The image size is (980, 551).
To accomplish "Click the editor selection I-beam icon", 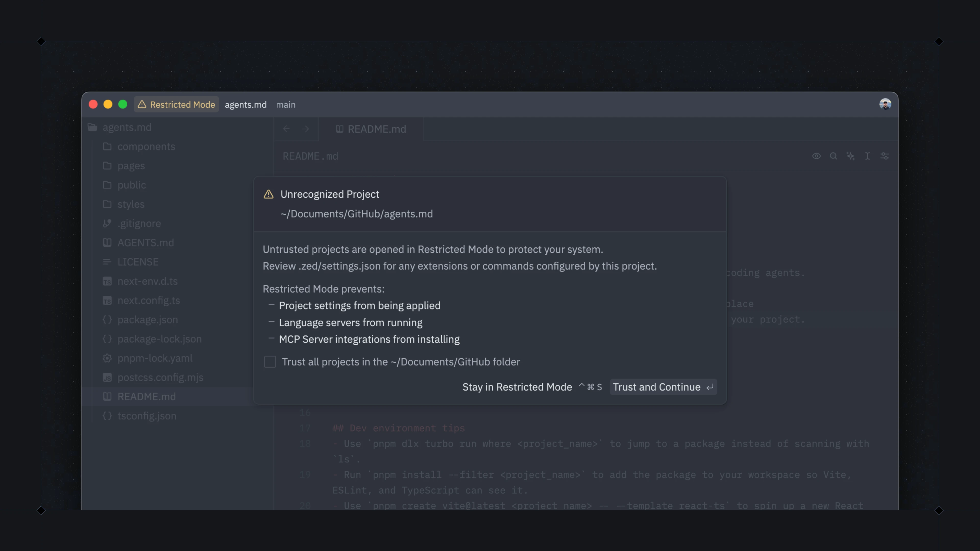I will coord(868,156).
